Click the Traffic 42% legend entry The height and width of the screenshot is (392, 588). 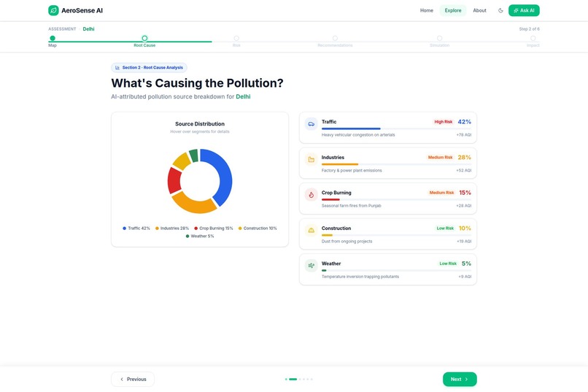point(136,228)
